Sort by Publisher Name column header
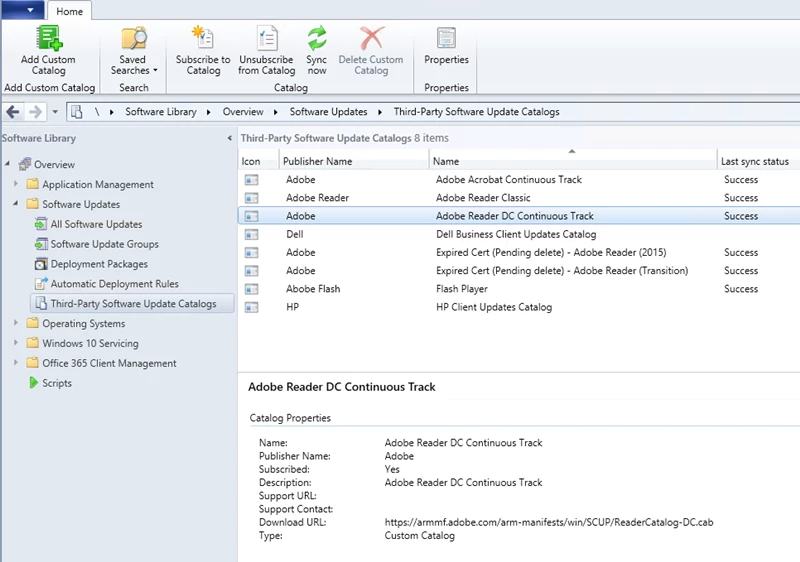Viewport: 800px width, 562px height. pyautogui.click(x=354, y=161)
